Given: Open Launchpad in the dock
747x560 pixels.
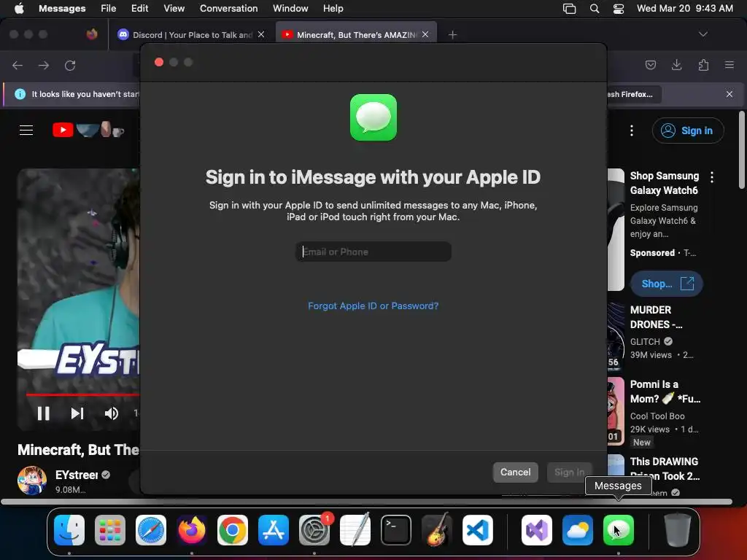Looking at the screenshot, I should (x=110, y=530).
